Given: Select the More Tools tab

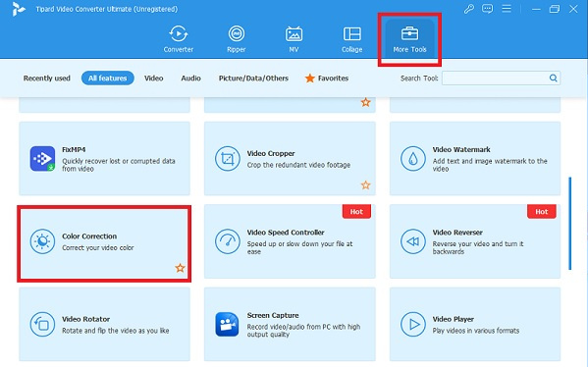Looking at the screenshot, I should pos(409,39).
